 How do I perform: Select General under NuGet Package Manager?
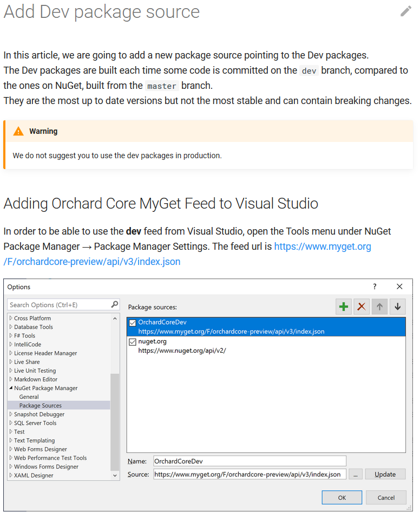29,397
